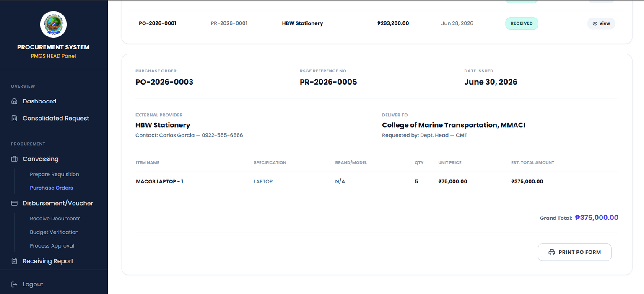
Task: Click the N/A brand/model cell
Action: pyautogui.click(x=340, y=182)
